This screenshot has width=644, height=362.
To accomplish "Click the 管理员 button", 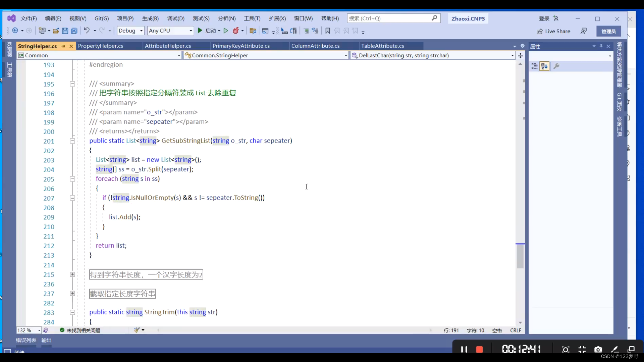I will (608, 31).
